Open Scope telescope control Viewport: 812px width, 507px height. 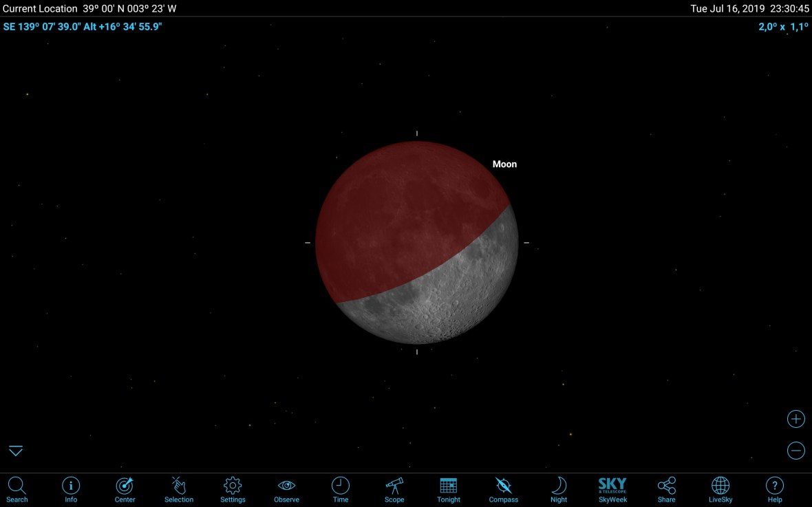[x=394, y=489]
